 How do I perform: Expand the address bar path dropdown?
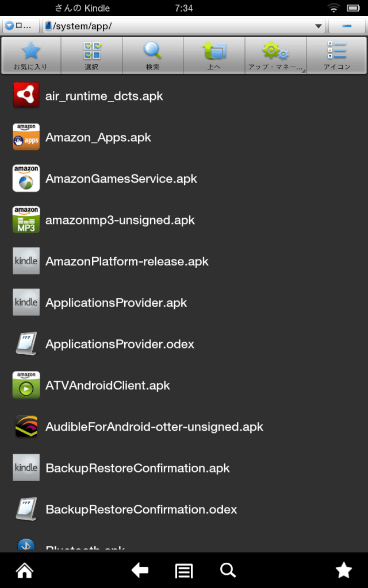[x=319, y=25]
